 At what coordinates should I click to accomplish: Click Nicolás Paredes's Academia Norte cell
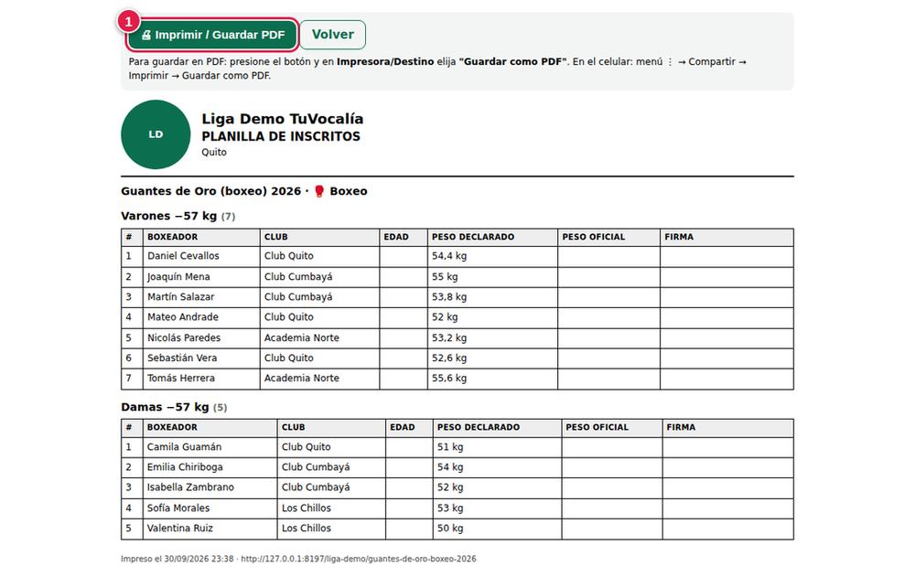point(319,338)
